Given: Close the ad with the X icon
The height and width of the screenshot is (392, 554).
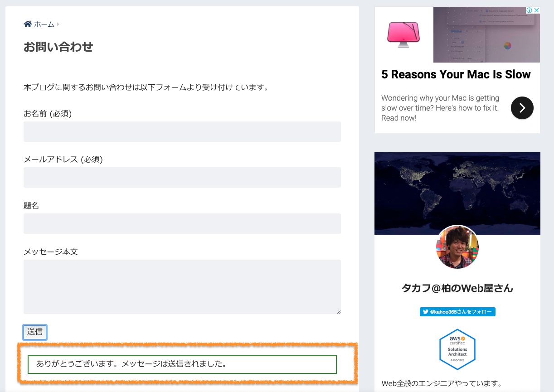Looking at the screenshot, I should (536, 10).
